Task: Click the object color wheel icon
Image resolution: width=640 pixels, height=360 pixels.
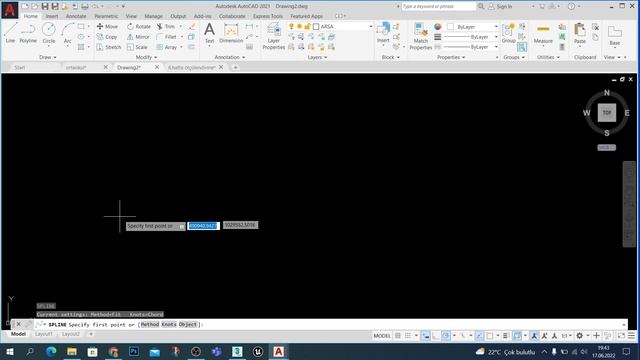Action: (x=438, y=27)
